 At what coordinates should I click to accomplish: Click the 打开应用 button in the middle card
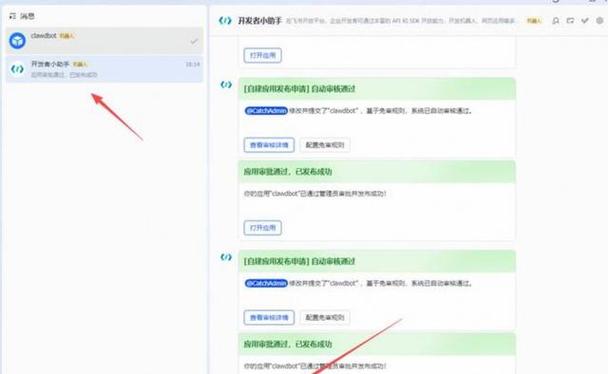[x=263, y=228]
